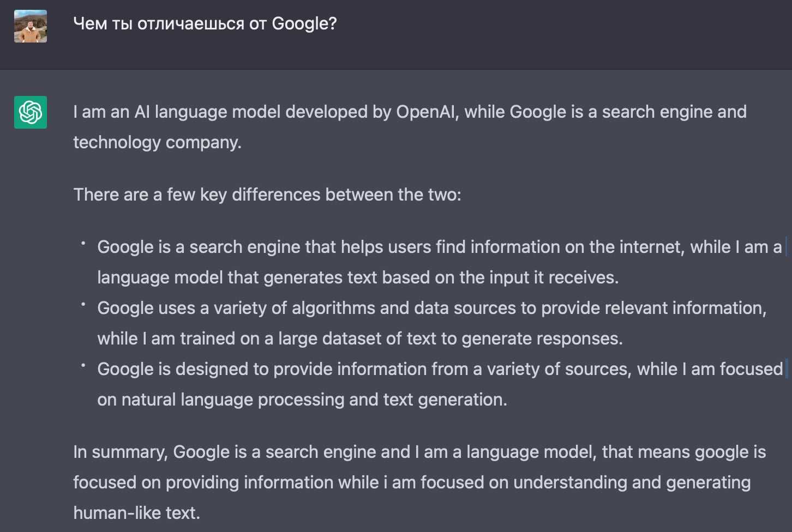Click the words "technology company." in the first paragraph

(x=157, y=142)
